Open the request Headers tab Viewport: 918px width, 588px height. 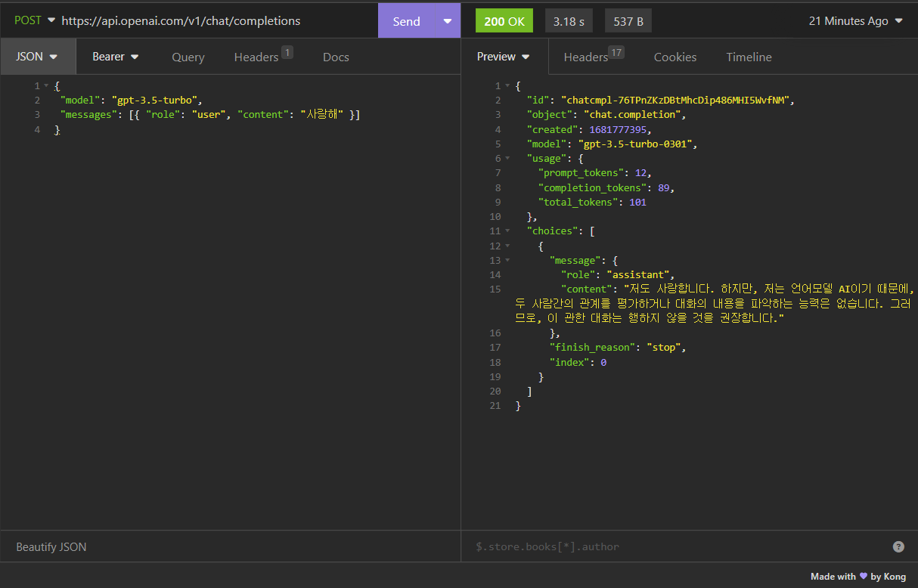tap(257, 56)
